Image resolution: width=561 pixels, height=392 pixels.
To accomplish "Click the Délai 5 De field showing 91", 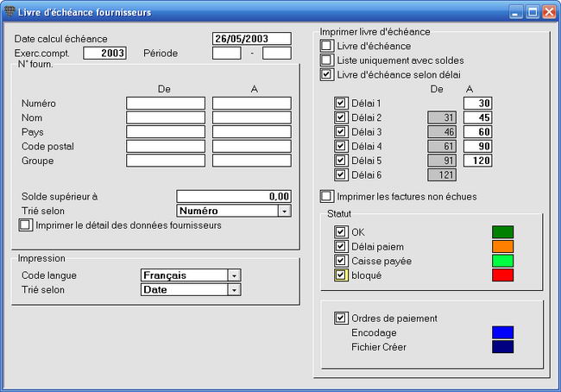I will (442, 161).
